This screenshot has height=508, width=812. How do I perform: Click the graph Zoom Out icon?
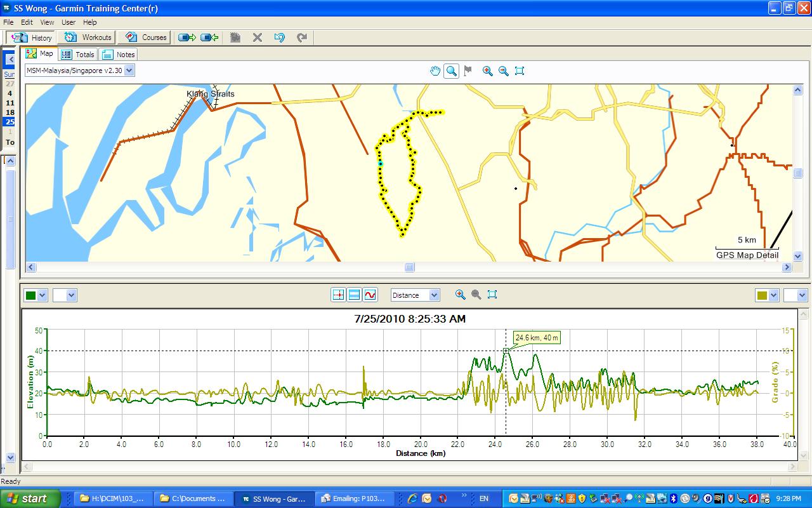coord(476,295)
